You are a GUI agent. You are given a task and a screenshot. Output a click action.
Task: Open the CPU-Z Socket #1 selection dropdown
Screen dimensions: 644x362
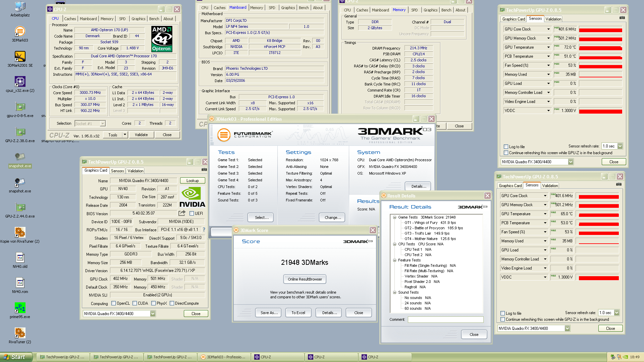click(x=103, y=124)
